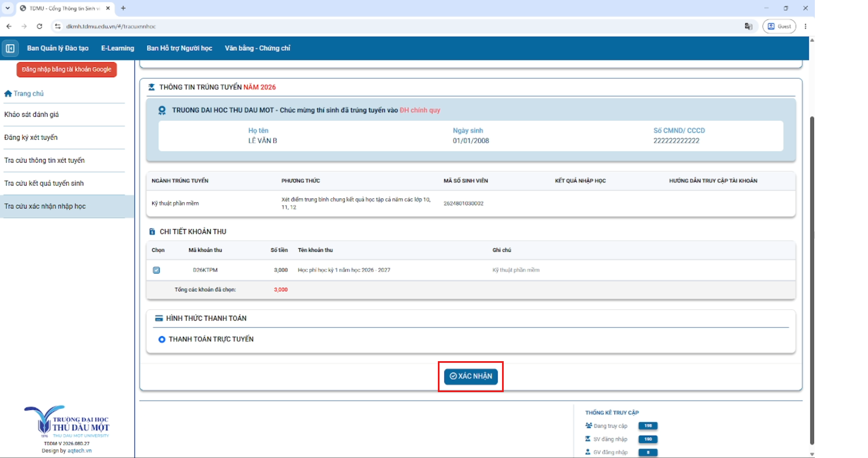Click ID number 222222222222
The width and height of the screenshot is (868, 458).
click(676, 141)
